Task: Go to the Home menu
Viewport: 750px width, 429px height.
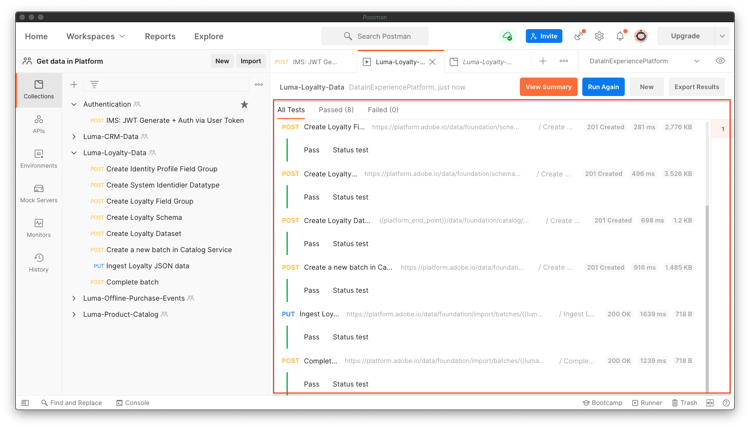Action: point(36,36)
